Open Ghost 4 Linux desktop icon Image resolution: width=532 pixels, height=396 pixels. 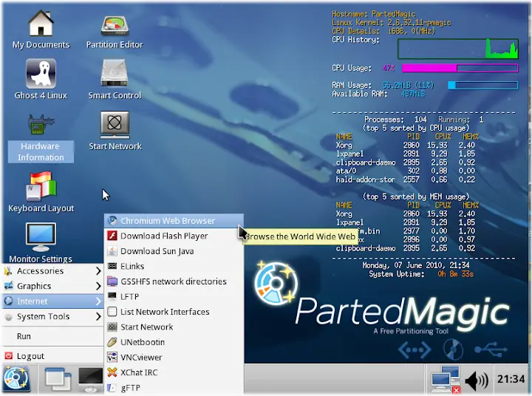point(41,79)
